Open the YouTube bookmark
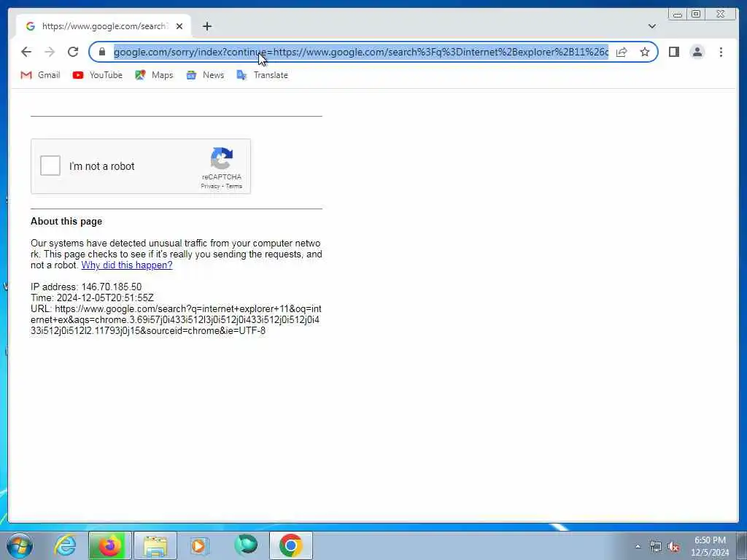This screenshot has width=747, height=560. click(x=98, y=75)
